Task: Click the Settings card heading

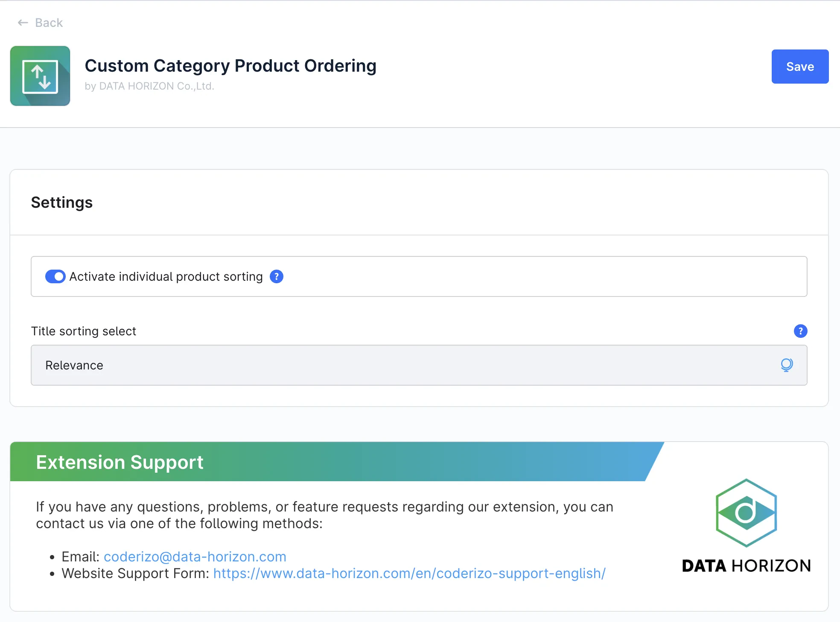Action: [x=62, y=202]
